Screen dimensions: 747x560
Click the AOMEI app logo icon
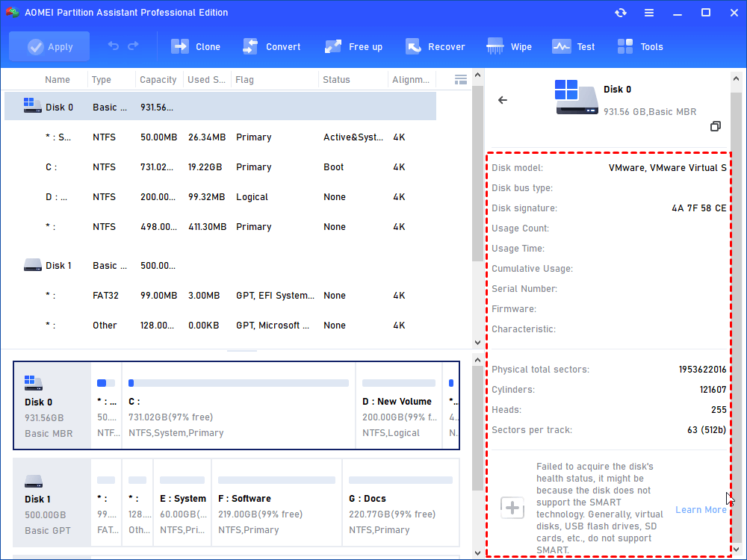(x=12, y=13)
